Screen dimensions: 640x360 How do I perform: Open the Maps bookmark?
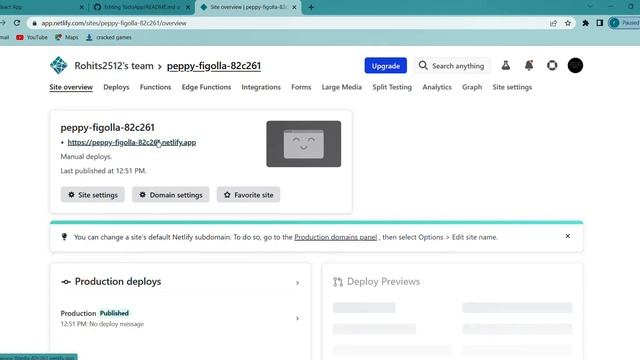click(67, 37)
